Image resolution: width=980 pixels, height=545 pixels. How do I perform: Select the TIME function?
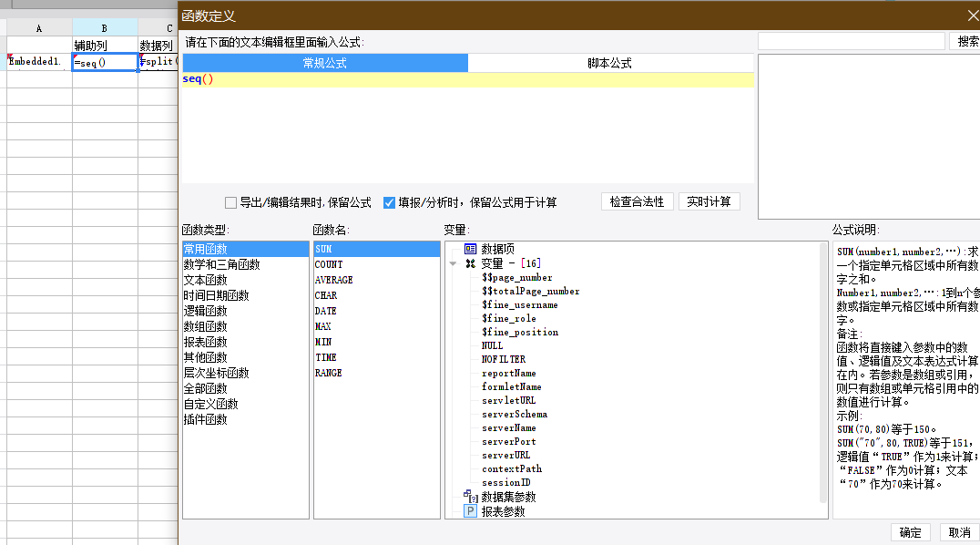click(x=377, y=357)
